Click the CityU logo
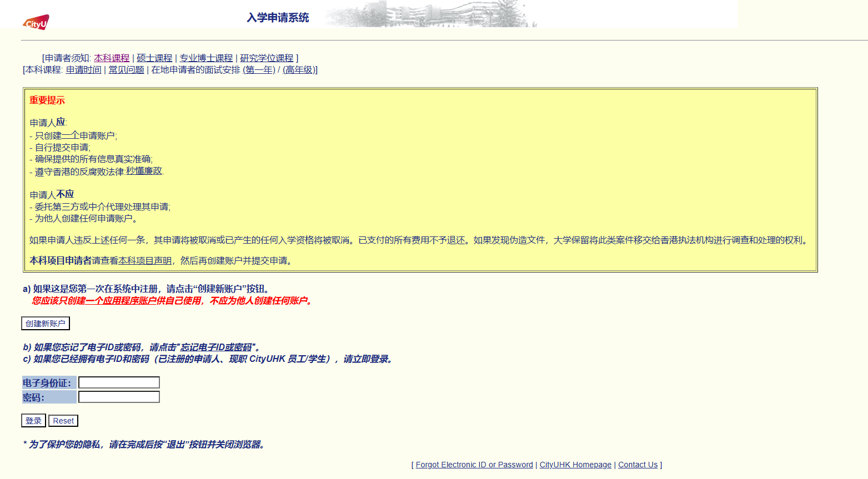This screenshot has height=479, width=868. coord(36,22)
